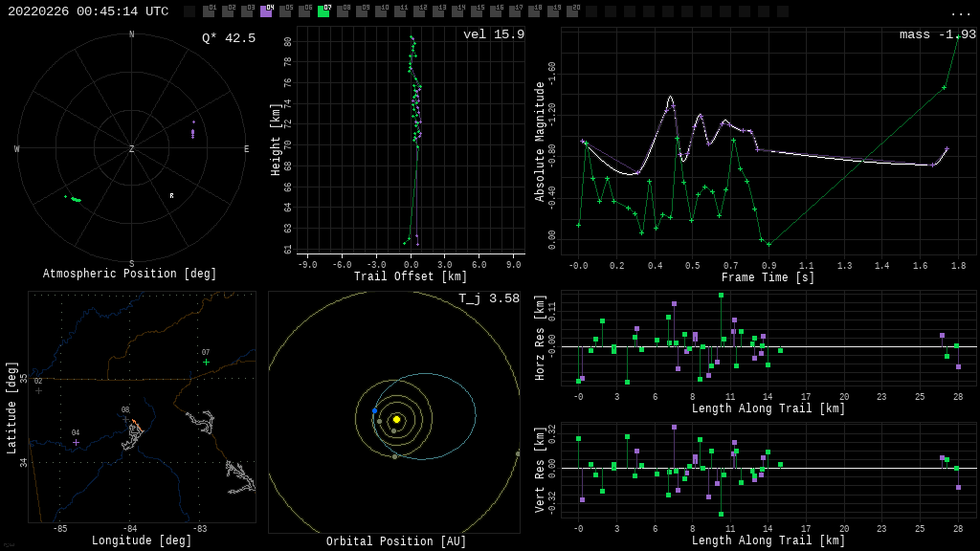
Task: Select the purple 04 cross on the map
Action: coord(76,442)
